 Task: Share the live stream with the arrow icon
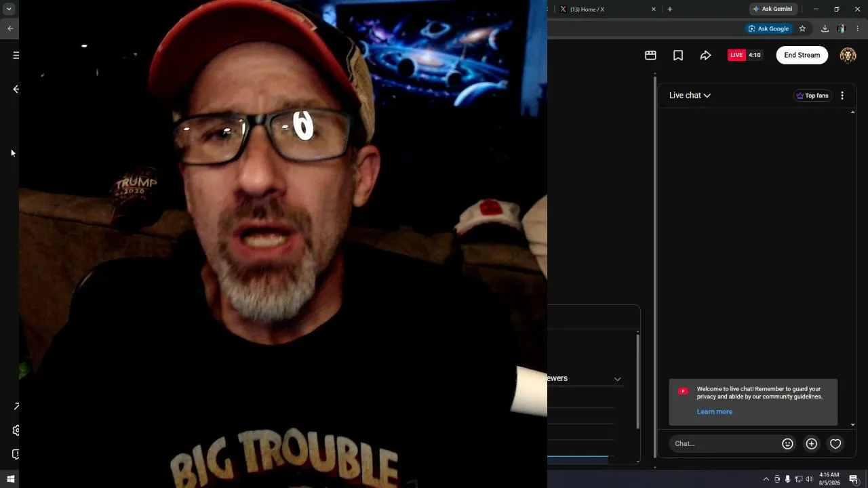[705, 56]
